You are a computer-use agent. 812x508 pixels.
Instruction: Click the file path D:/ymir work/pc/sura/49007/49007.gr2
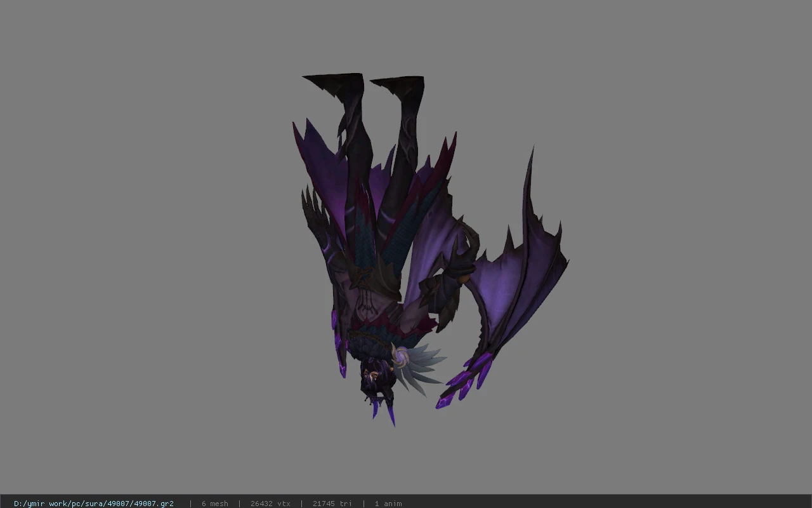[x=94, y=504]
